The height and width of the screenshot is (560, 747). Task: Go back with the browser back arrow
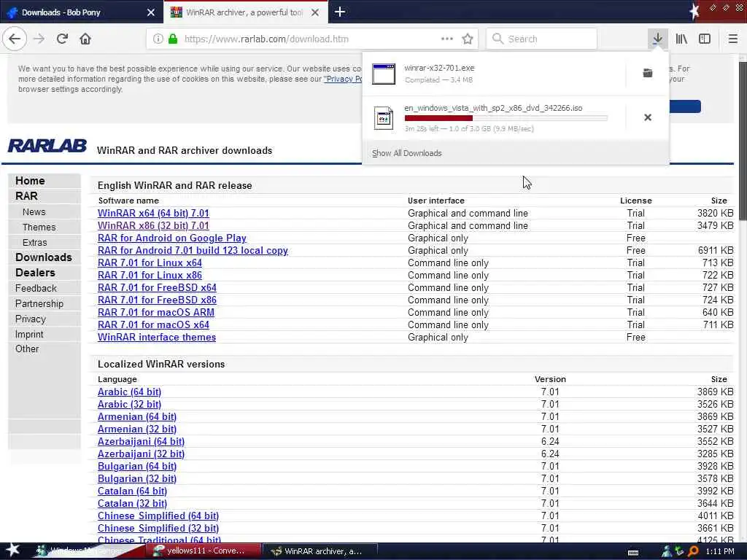click(15, 39)
